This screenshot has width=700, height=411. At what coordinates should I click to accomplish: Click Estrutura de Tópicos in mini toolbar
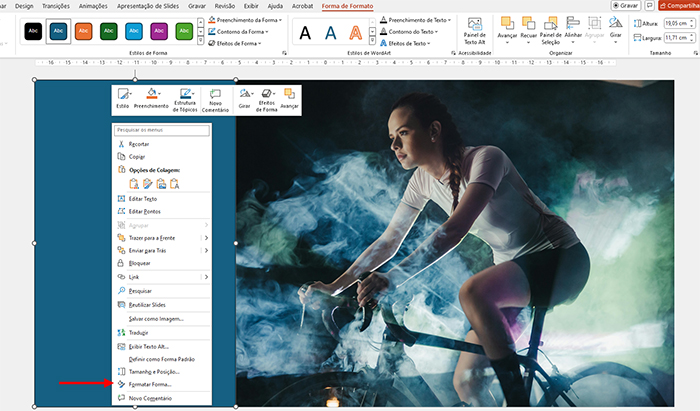(185, 100)
